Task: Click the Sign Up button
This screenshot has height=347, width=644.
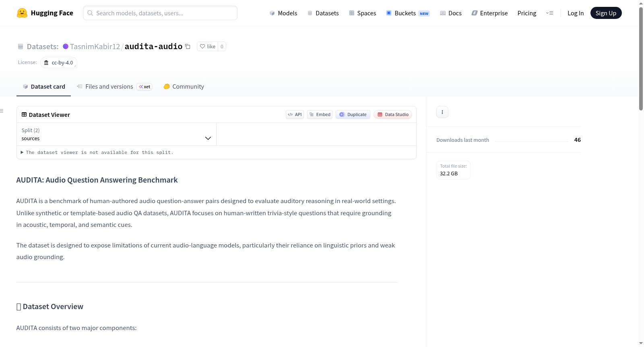Action: 606,13
